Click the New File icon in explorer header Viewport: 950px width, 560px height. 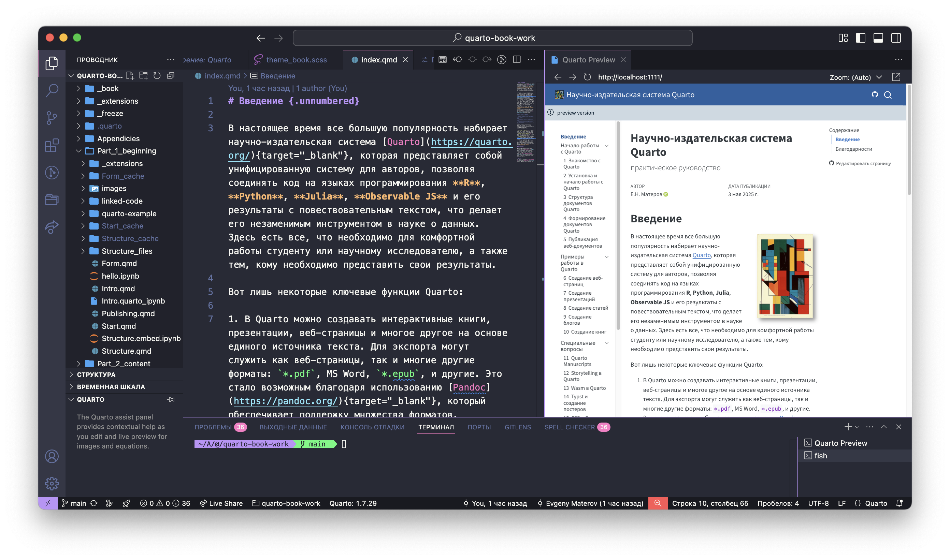(x=130, y=76)
